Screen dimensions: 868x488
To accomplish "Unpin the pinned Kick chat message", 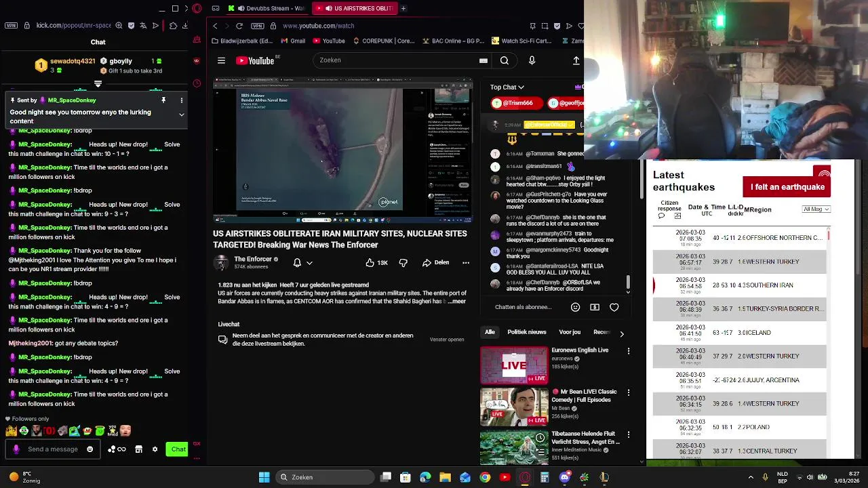I will pos(163,100).
